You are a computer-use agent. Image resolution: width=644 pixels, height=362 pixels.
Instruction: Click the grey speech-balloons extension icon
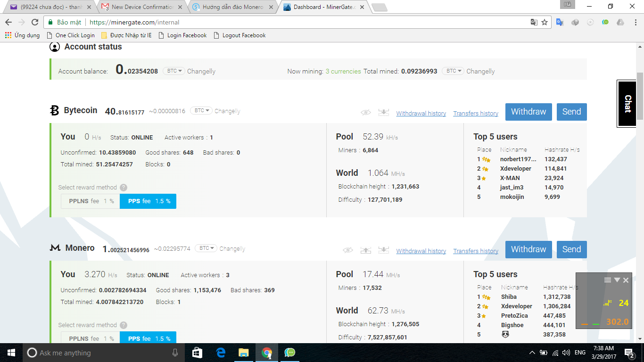[575, 22]
